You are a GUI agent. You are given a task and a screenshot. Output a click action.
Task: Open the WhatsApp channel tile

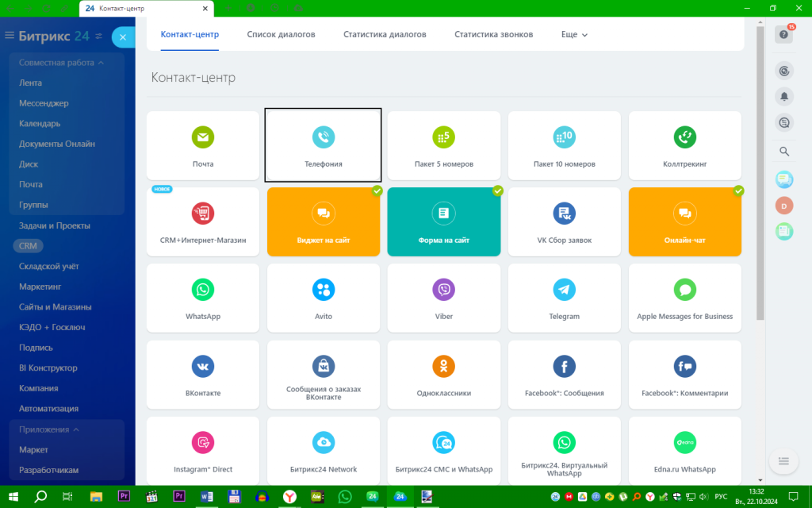(x=202, y=298)
